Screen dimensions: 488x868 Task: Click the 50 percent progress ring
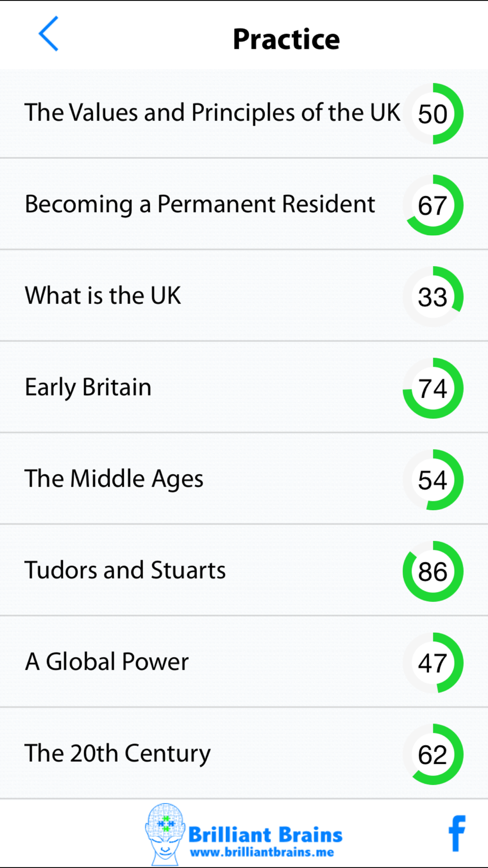click(x=433, y=114)
